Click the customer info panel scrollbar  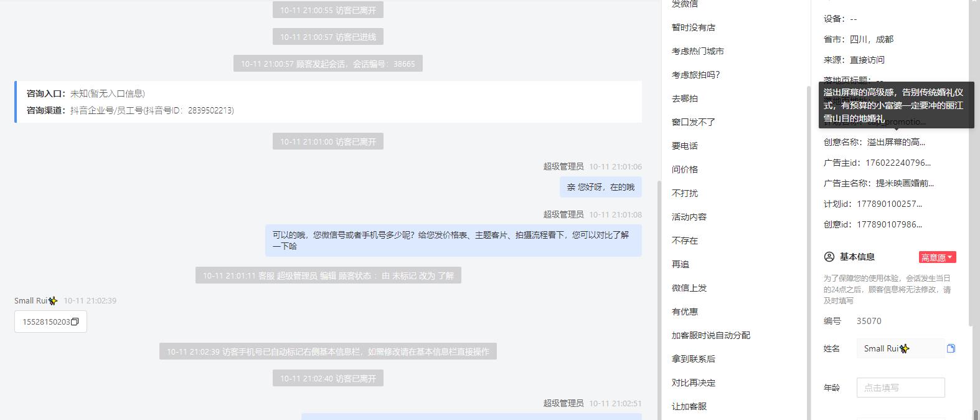(970, 162)
